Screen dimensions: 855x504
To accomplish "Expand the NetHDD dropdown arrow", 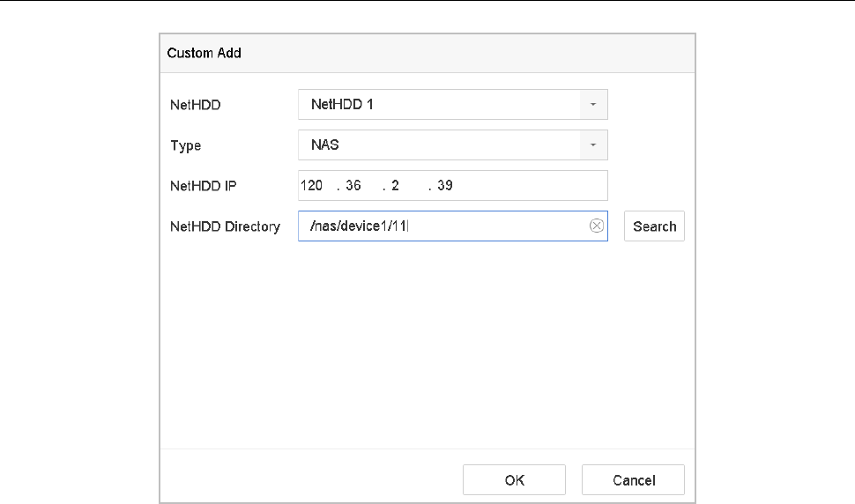I will [593, 105].
